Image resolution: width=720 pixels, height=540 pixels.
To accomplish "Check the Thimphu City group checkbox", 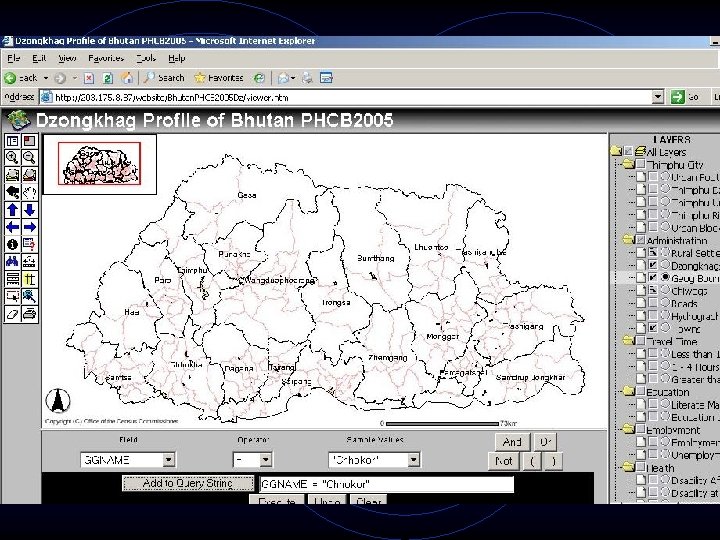I will [641, 164].
